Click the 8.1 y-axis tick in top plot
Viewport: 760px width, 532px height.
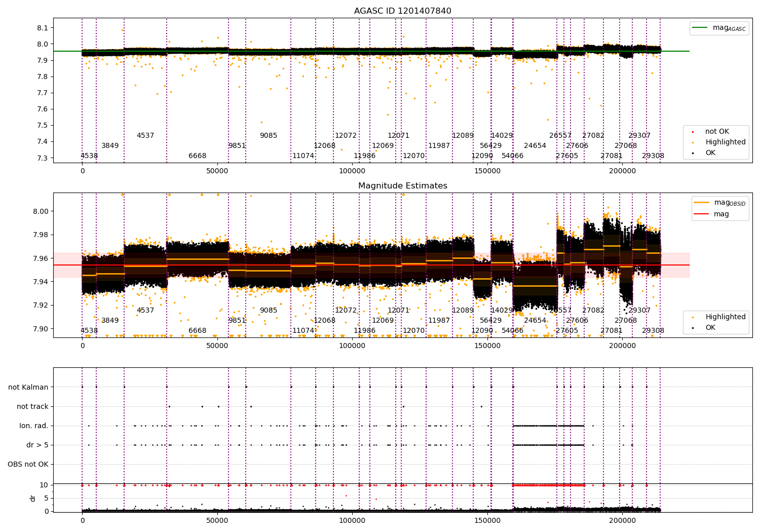click(x=43, y=28)
